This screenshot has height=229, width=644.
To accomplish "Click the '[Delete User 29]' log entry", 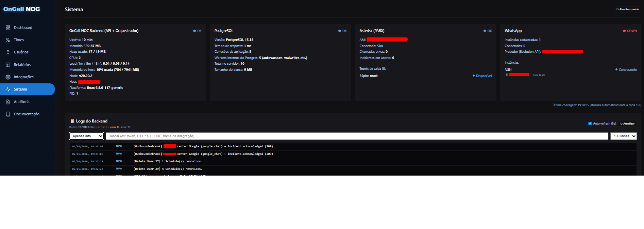I will [x=353, y=169].
